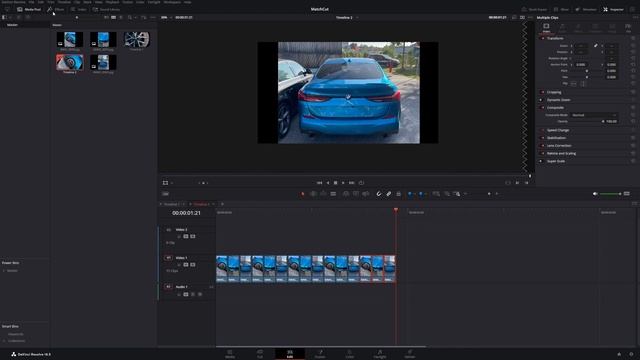Play the timeline in reverse
The image size is (640, 360).
(328, 183)
